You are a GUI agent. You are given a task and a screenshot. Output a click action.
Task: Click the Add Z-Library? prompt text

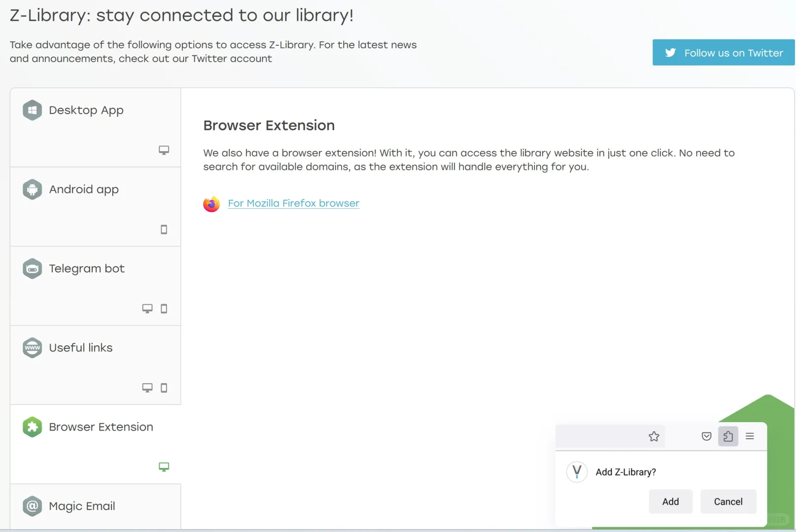click(625, 472)
